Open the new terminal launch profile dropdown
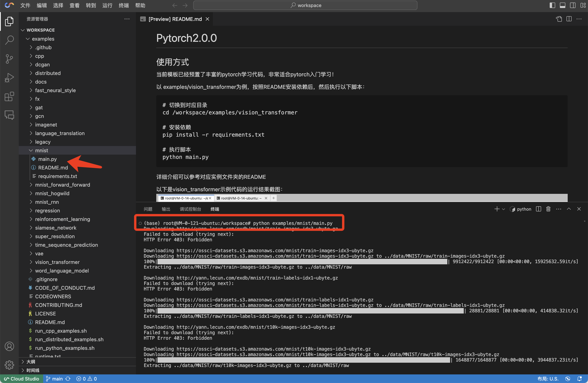Screen dimensions: 588x383 pyautogui.click(x=503, y=209)
